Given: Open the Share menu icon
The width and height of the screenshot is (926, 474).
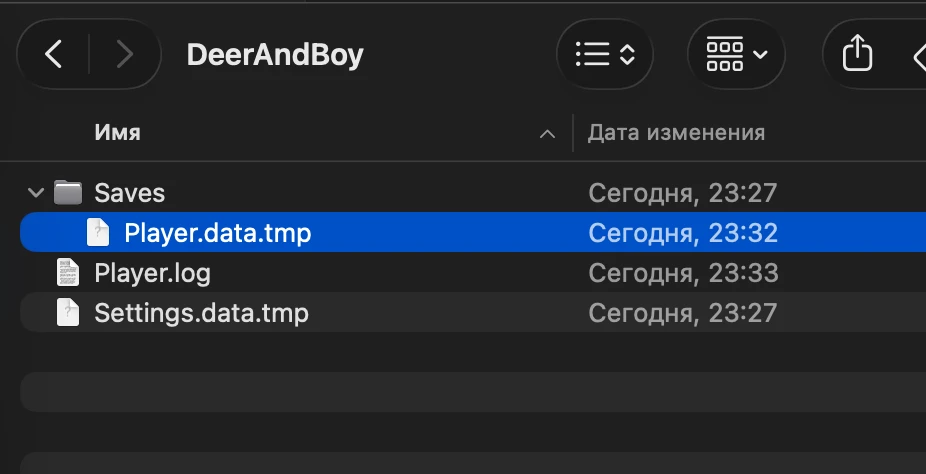Looking at the screenshot, I should pos(857,53).
